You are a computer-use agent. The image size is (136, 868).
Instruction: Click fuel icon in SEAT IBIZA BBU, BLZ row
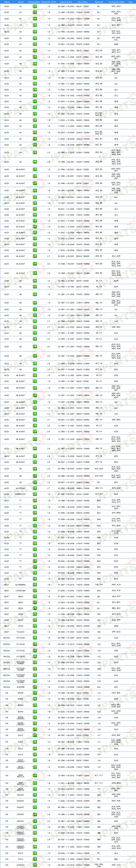click(35, 608)
